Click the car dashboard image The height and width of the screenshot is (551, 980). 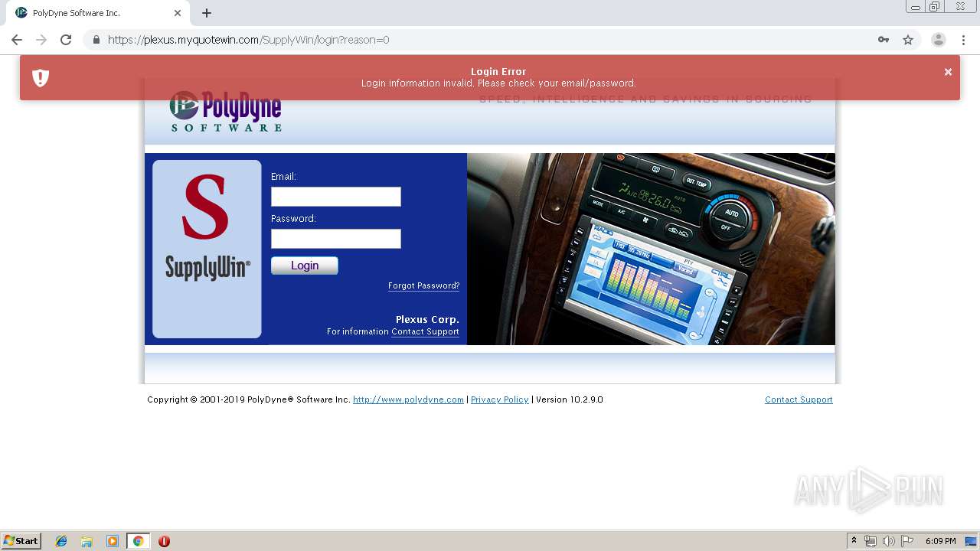[x=651, y=249]
